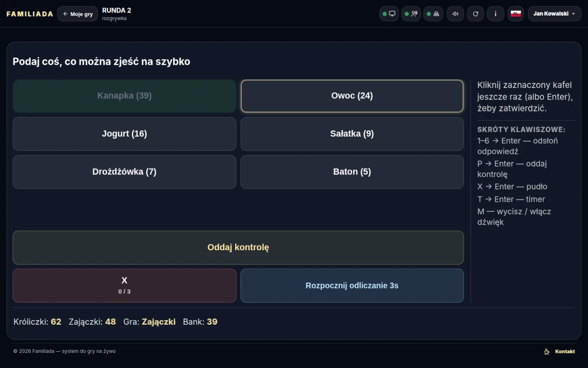Click the 'M — wycisz / włącz dźwięk' shortcut line
588x368 pixels.
point(514,217)
